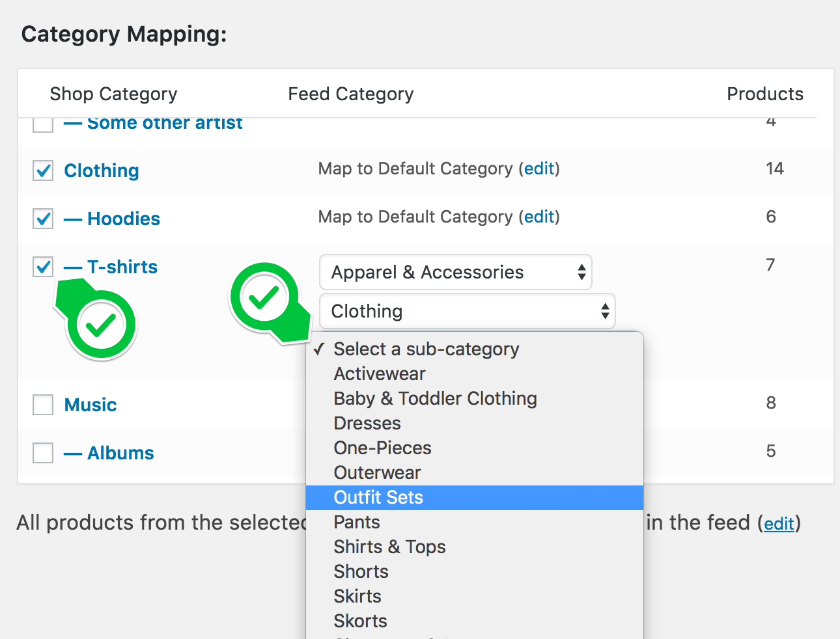840x639 pixels.
Task: Open the T-shirts category link
Action: tap(122, 267)
